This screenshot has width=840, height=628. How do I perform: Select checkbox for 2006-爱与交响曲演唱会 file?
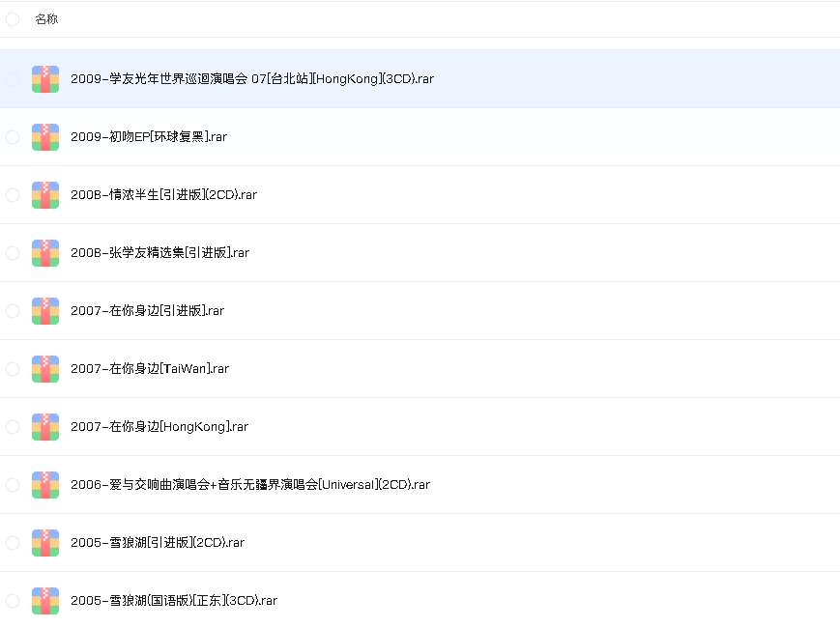[x=13, y=485]
